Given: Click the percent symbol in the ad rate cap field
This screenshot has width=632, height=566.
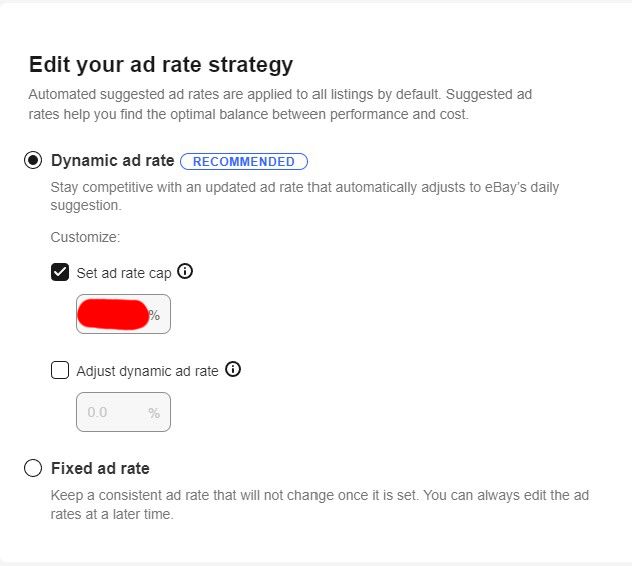Looking at the screenshot, I should tap(154, 315).
